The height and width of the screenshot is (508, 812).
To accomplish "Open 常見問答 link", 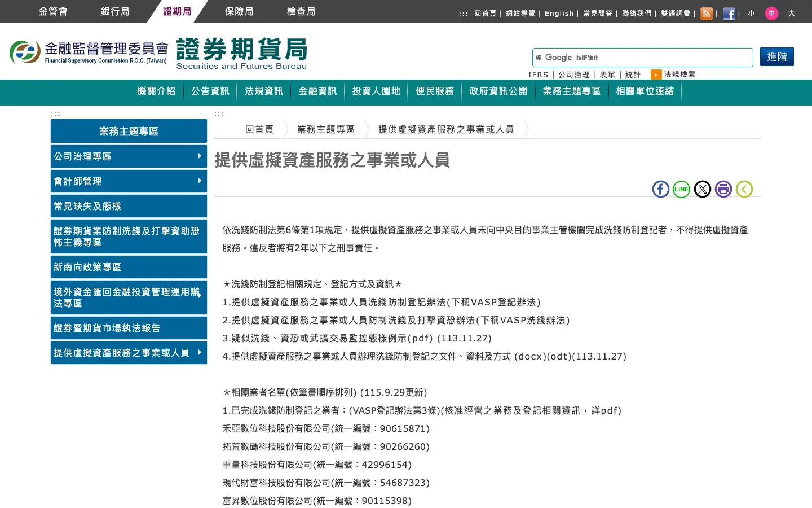I will [598, 14].
